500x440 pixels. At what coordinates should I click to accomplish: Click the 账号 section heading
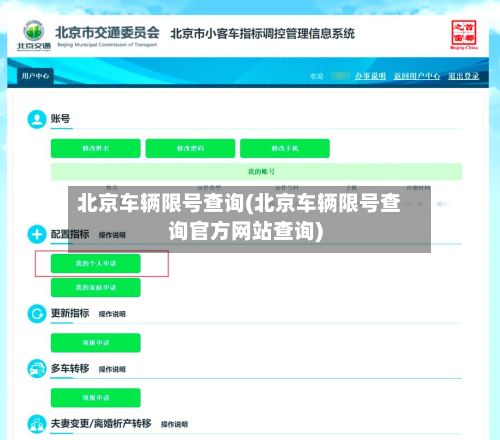(x=60, y=118)
